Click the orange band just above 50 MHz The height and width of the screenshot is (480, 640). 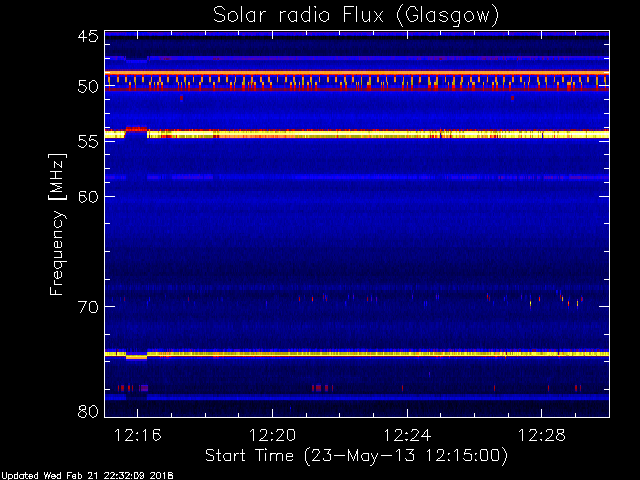point(357,73)
